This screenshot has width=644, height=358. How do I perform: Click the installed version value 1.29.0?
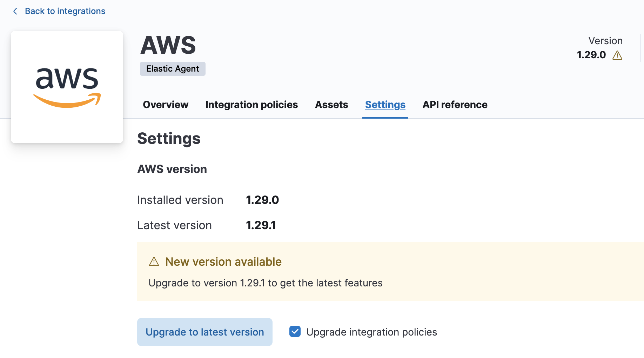click(262, 200)
